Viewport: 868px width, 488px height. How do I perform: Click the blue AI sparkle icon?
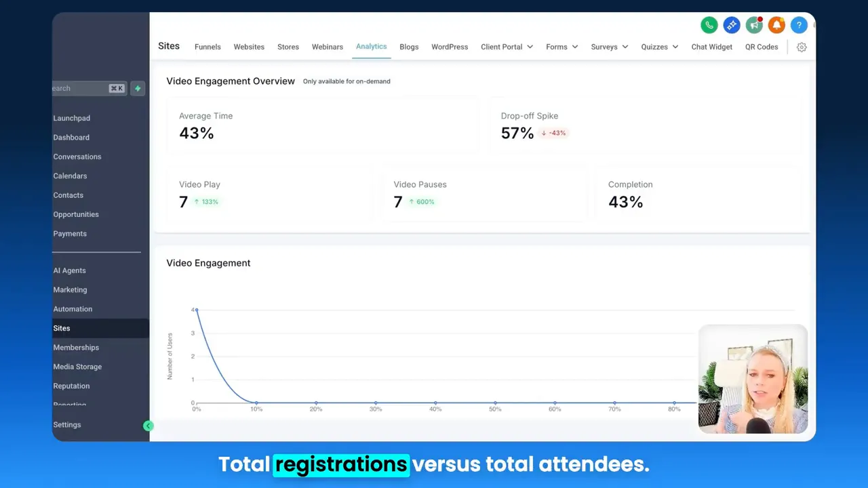[731, 24]
